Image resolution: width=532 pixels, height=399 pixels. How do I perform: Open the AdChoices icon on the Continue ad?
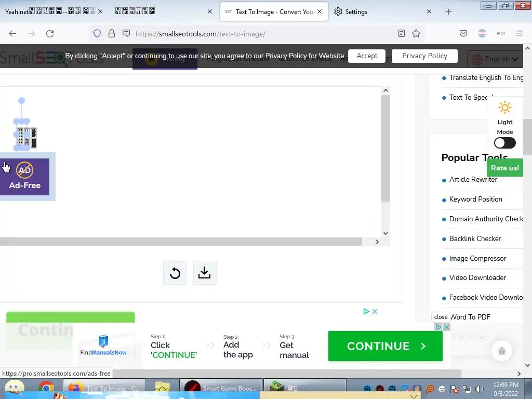pos(366,311)
